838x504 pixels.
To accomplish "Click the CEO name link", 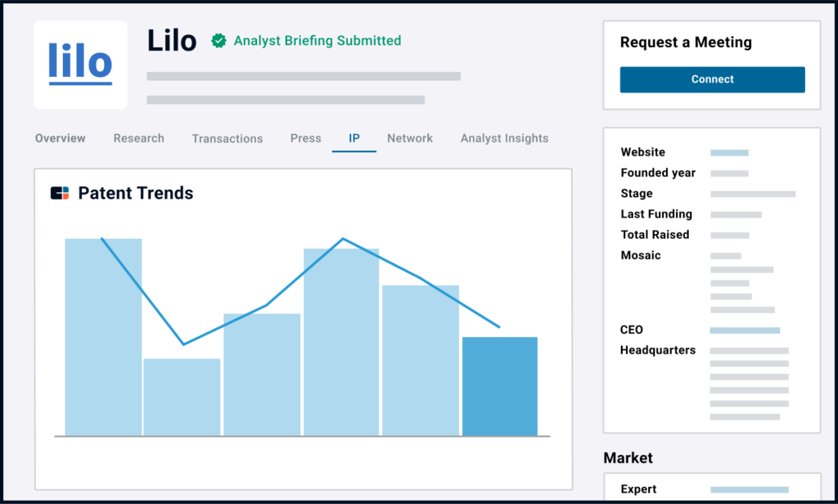I will click(x=745, y=330).
